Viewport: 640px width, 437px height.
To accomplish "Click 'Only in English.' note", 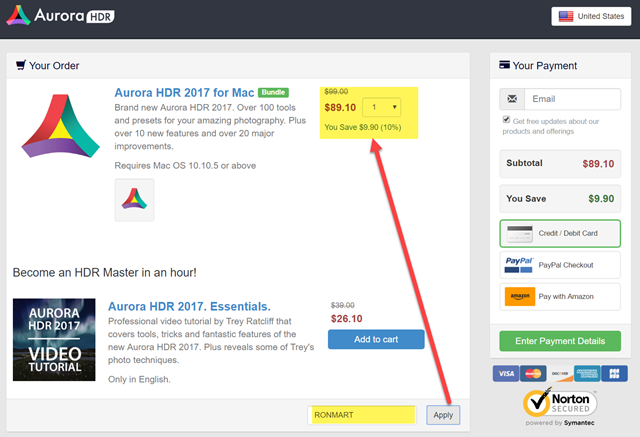I will (139, 379).
